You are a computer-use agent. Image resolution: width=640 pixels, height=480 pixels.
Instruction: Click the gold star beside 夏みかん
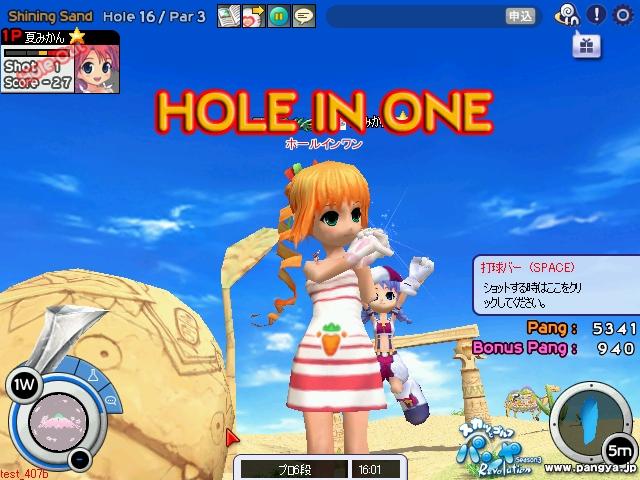[77, 36]
